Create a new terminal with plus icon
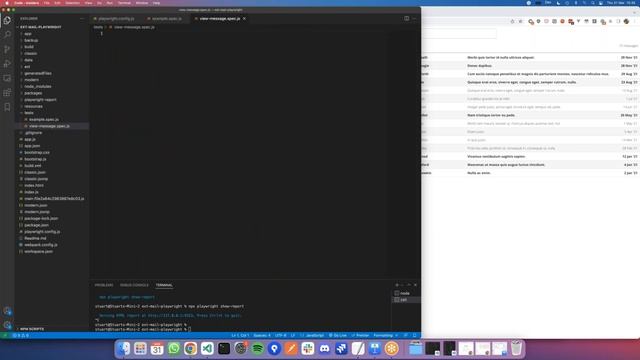Screen dimensions: 640x360 click(397, 285)
